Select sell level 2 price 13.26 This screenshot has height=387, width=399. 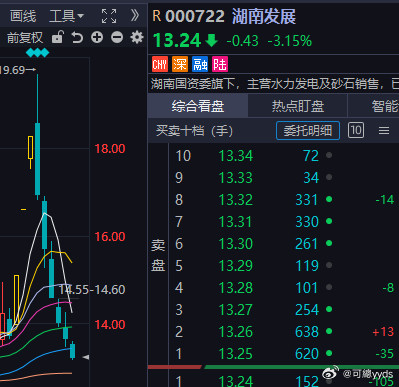(x=236, y=332)
